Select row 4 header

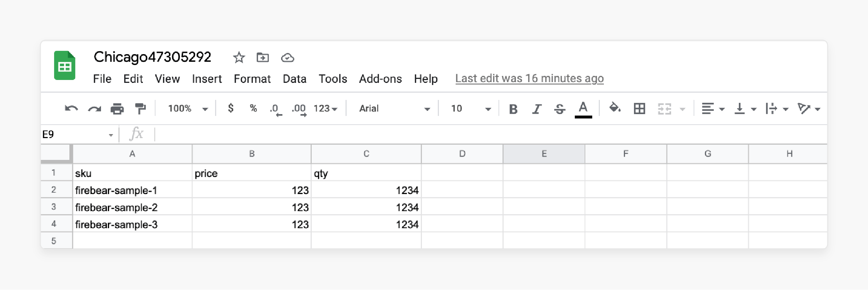(57, 223)
